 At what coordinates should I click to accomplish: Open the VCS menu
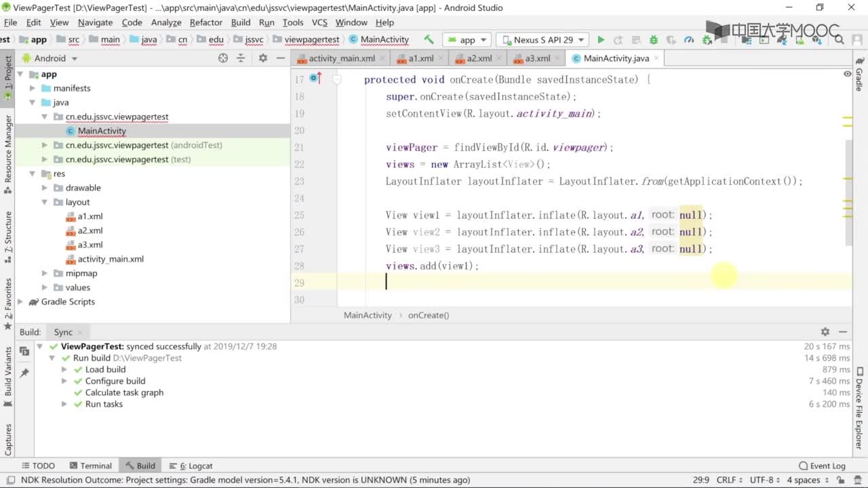click(319, 22)
